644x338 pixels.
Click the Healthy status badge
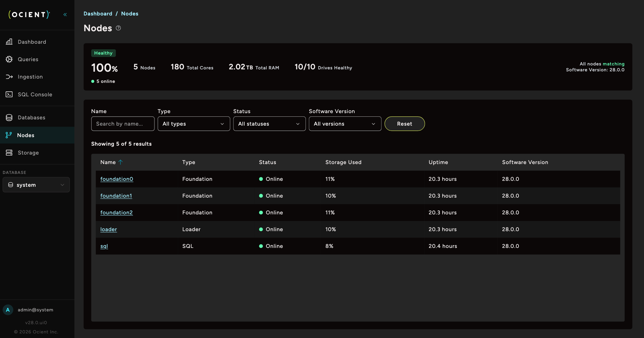103,53
